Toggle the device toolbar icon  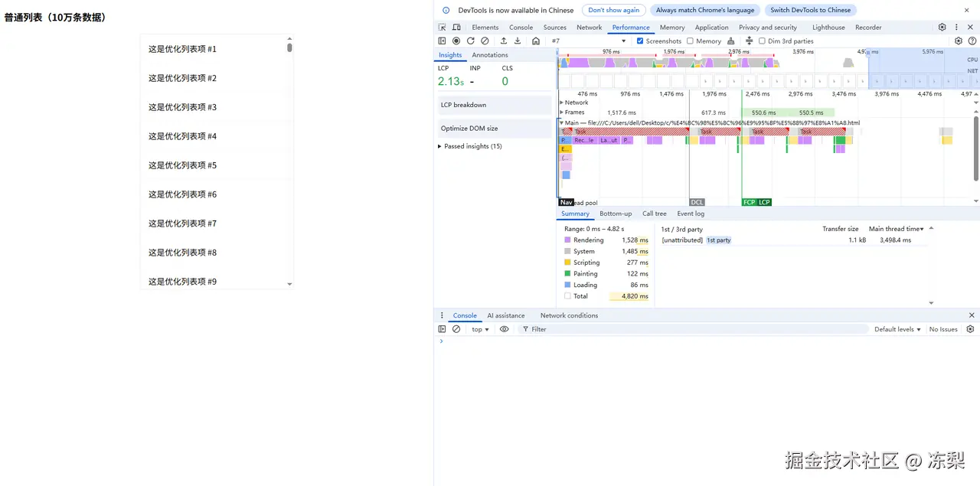click(x=456, y=28)
